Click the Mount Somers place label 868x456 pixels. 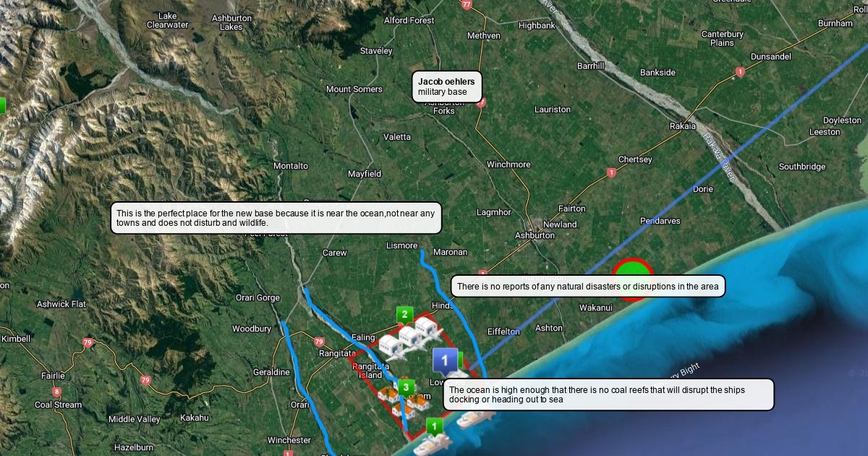point(354,89)
